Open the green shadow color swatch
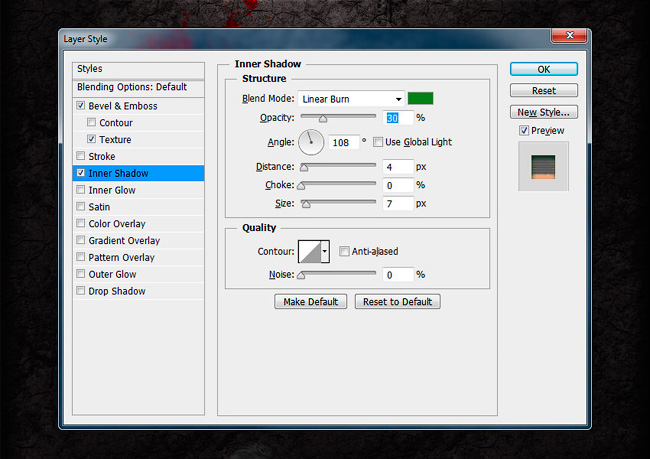 click(x=420, y=98)
